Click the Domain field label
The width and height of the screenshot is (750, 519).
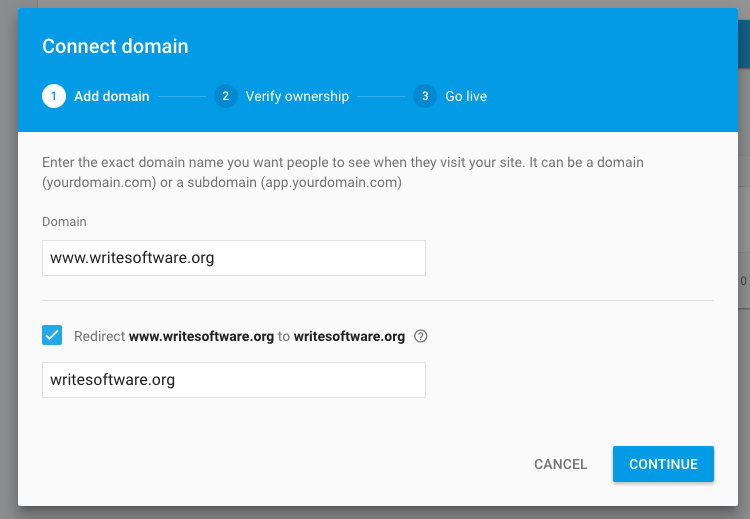(64, 221)
